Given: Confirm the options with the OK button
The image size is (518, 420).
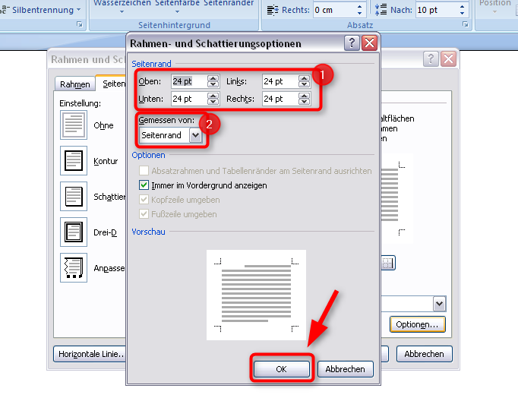Looking at the screenshot, I should tap(281, 369).
